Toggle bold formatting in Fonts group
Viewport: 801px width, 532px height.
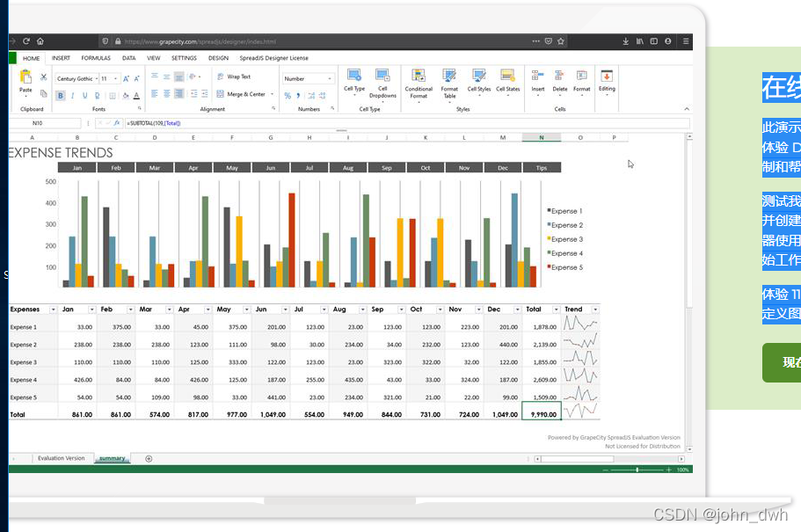point(61,94)
